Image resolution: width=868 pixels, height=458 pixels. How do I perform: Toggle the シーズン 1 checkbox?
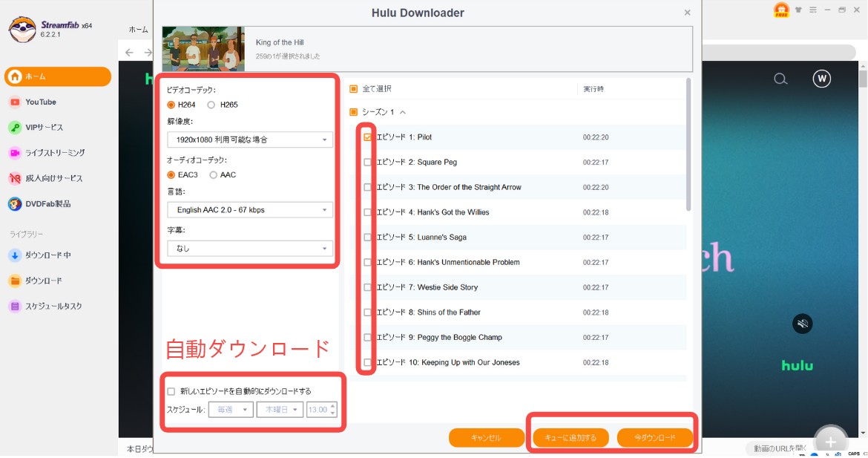click(354, 112)
